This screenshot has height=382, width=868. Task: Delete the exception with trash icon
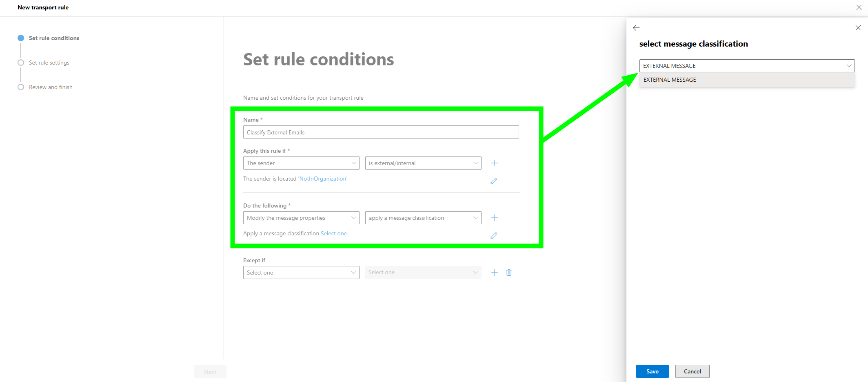(509, 273)
